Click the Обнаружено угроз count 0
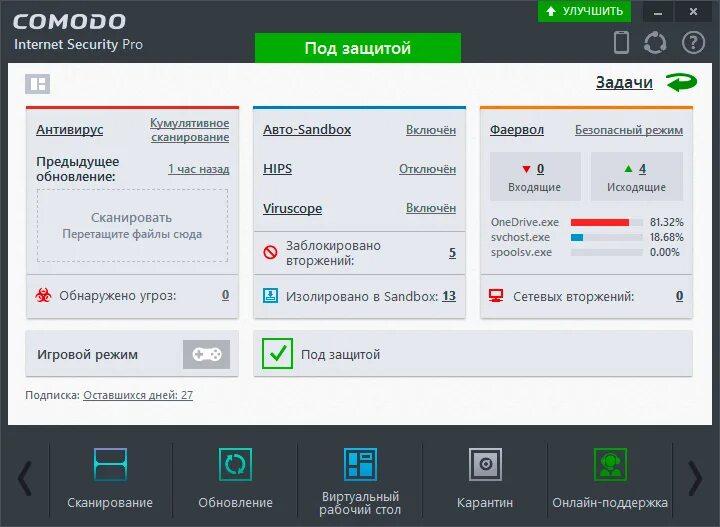720x527 pixels. pyautogui.click(x=225, y=295)
